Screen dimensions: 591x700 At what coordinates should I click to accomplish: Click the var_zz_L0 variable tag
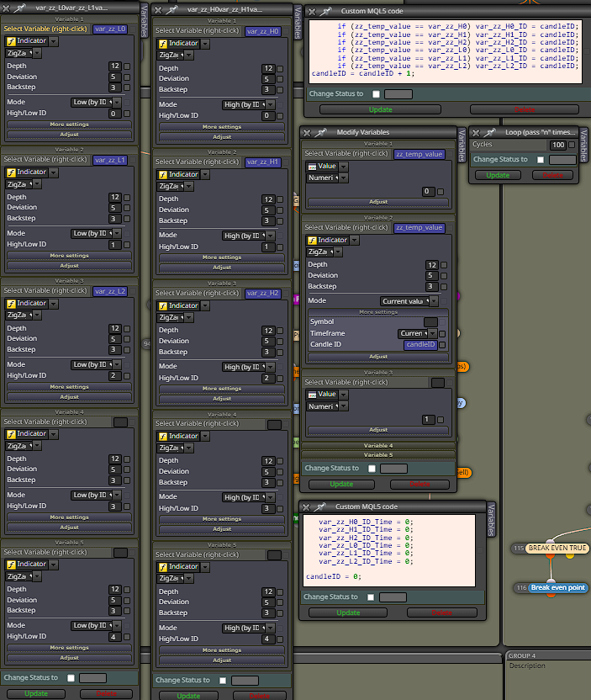[x=110, y=29]
